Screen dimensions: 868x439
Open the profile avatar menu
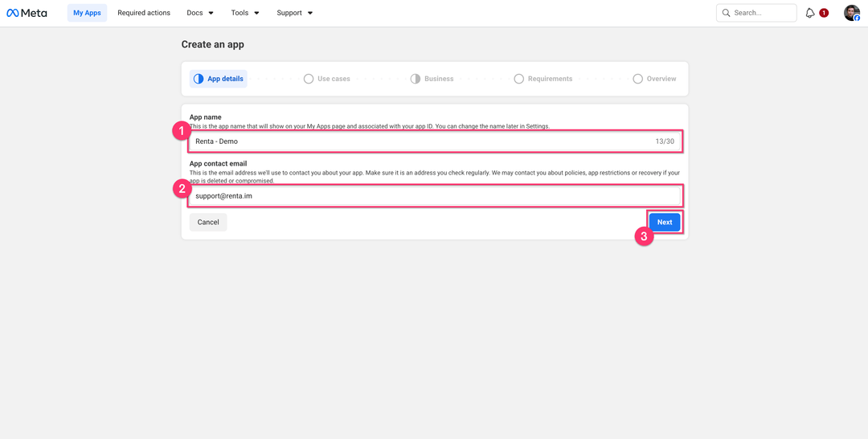click(x=851, y=13)
